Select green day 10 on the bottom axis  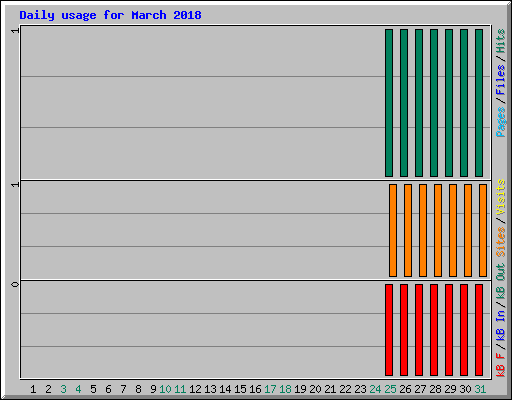[x=165, y=389]
